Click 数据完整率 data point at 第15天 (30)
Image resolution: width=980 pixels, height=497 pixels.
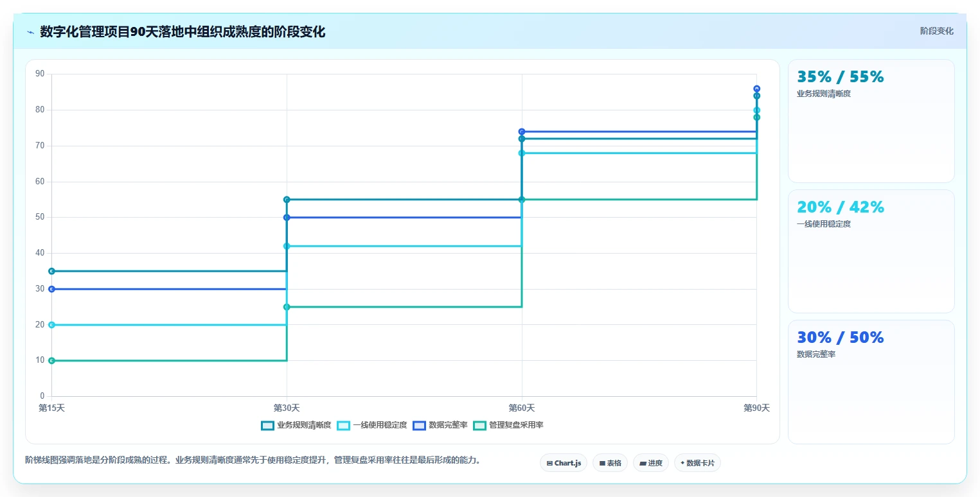coord(51,289)
